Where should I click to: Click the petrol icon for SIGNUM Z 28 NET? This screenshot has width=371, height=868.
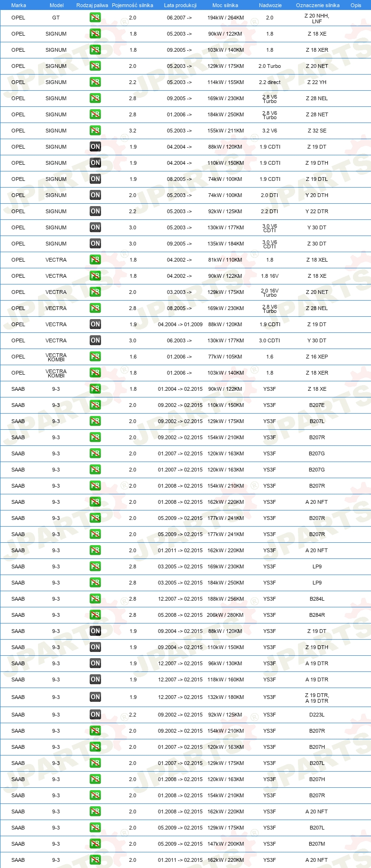tap(95, 114)
